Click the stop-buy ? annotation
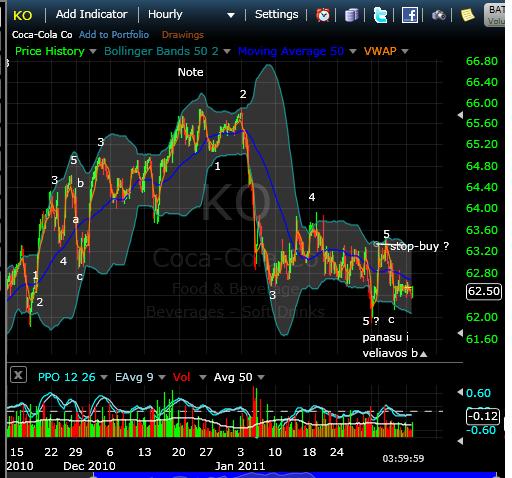Viewport: 512px width, 478px height. pos(419,246)
